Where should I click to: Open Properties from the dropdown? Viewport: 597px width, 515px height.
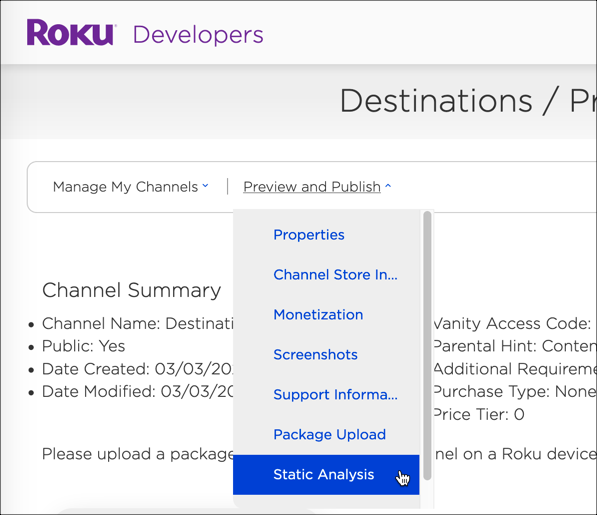309,235
